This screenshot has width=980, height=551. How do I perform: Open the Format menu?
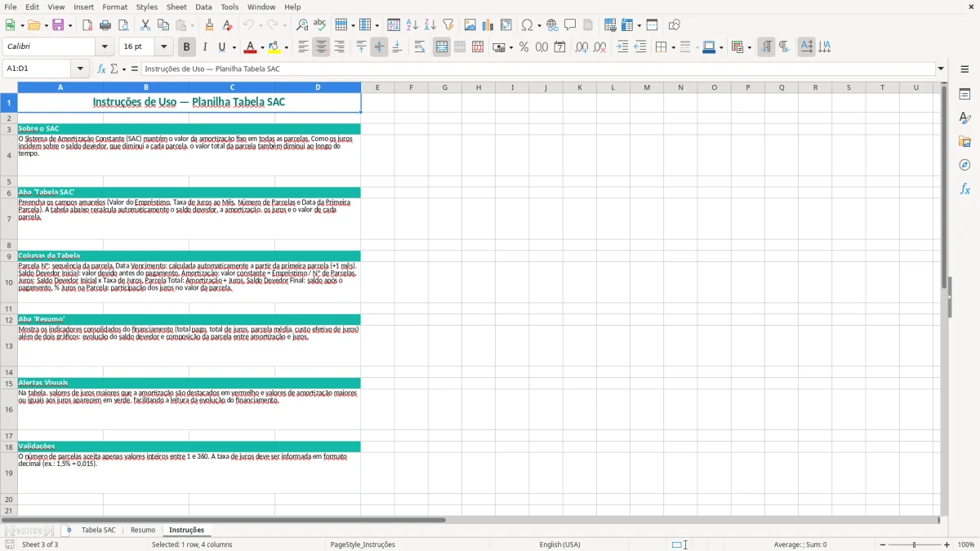pos(114,7)
